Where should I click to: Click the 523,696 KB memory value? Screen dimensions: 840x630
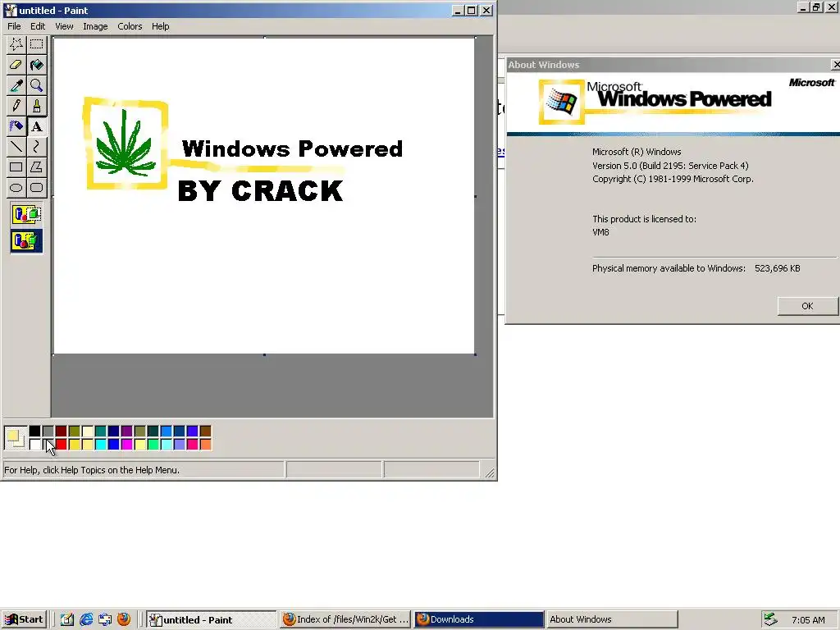coord(778,268)
